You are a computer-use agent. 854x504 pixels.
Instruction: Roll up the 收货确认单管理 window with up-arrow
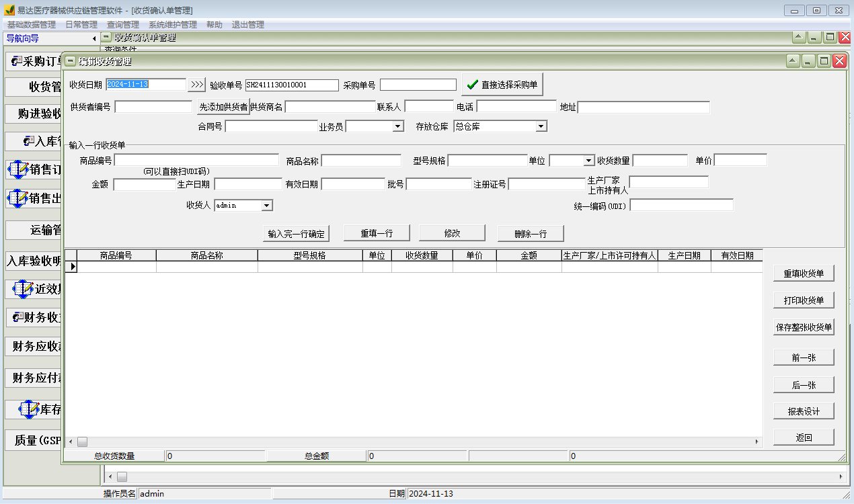(x=798, y=38)
